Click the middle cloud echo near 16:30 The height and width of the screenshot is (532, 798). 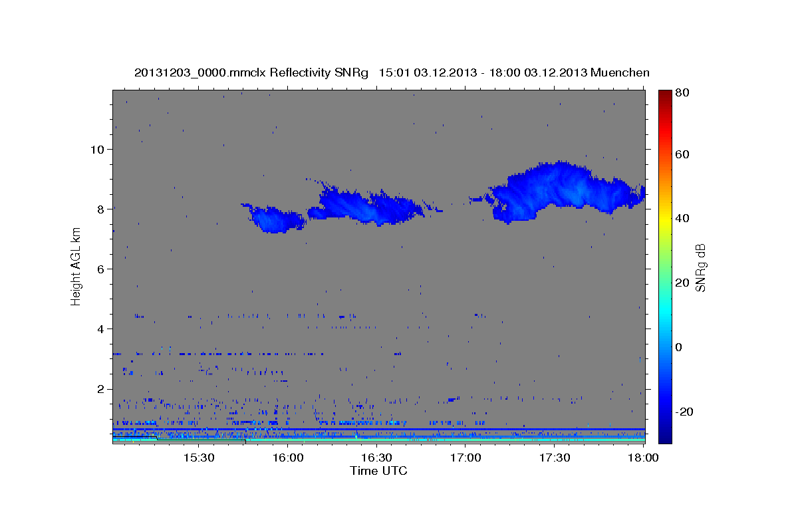coord(369,206)
